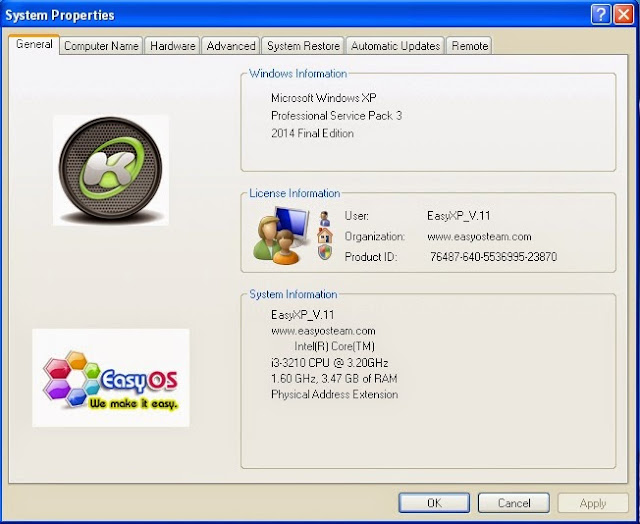Click the users with monitor icon

tap(282, 236)
